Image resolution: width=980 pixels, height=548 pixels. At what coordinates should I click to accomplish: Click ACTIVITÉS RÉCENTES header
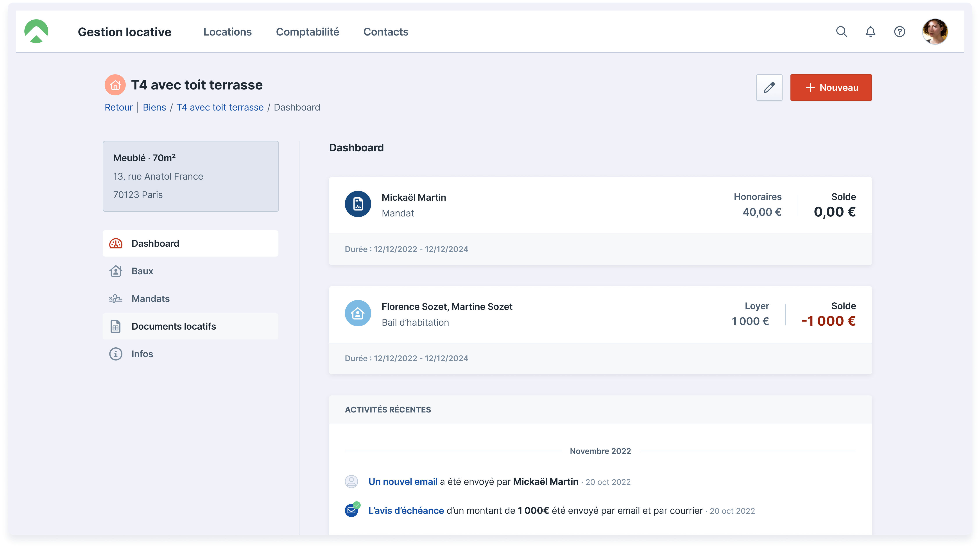388,410
